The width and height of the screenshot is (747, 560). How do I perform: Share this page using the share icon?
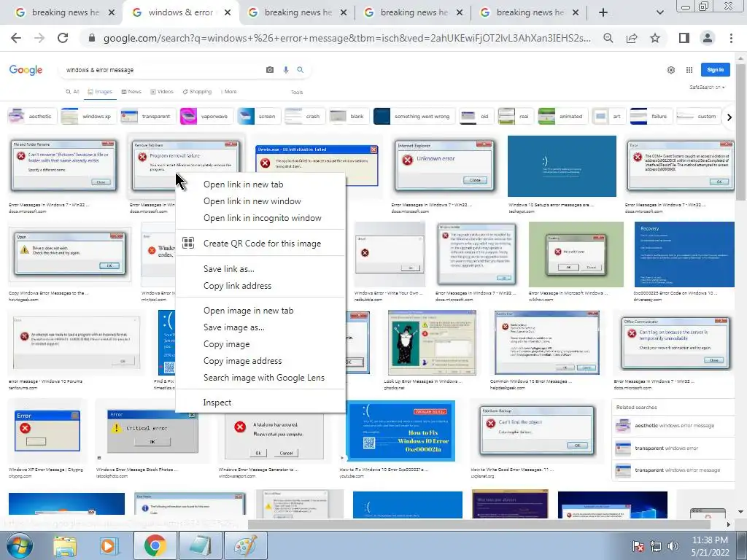click(x=632, y=38)
